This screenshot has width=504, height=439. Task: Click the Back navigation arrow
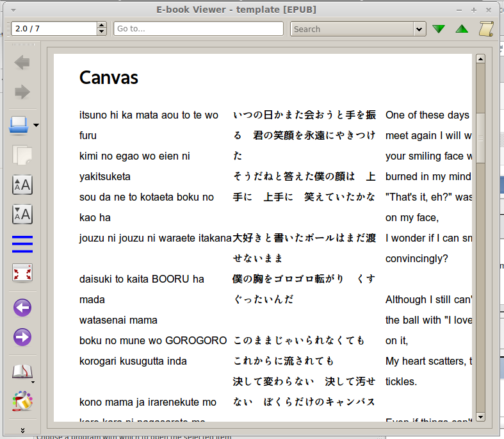(22, 62)
